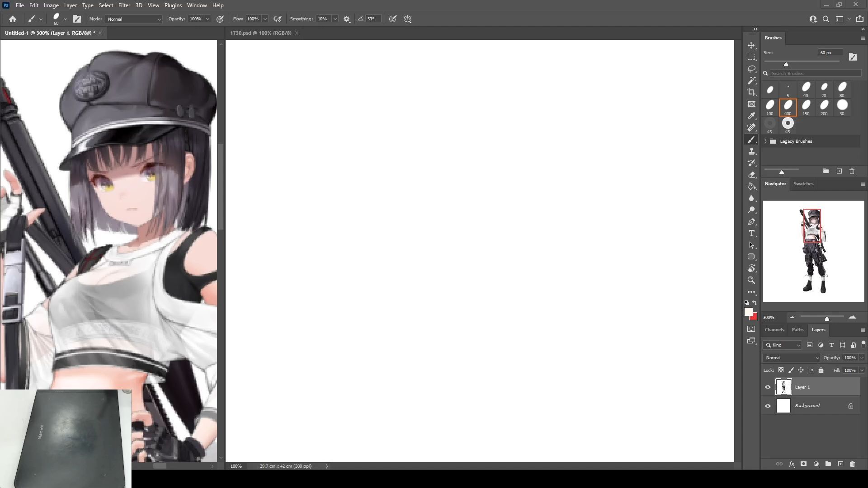This screenshot has height=488, width=868.
Task: Switch to the Channels tab
Action: pyautogui.click(x=774, y=329)
